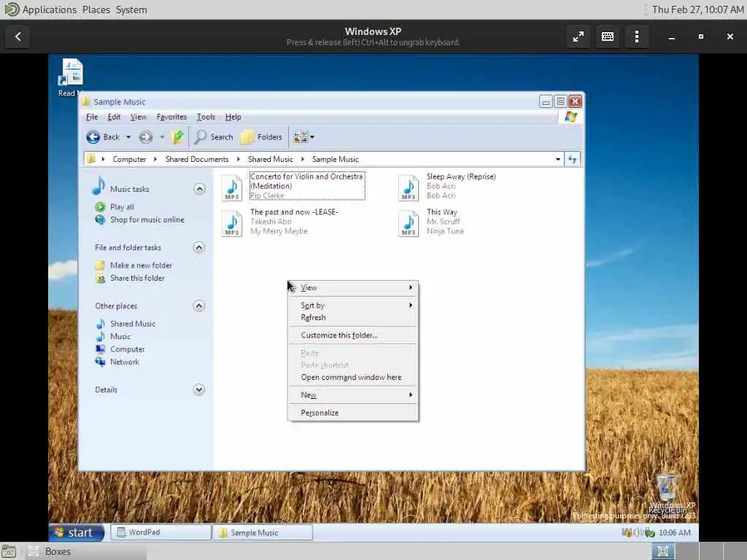The width and height of the screenshot is (747, 560).
Task: Open the Sort by submenu
Action: pyautogui.click(x=353, y=306)
